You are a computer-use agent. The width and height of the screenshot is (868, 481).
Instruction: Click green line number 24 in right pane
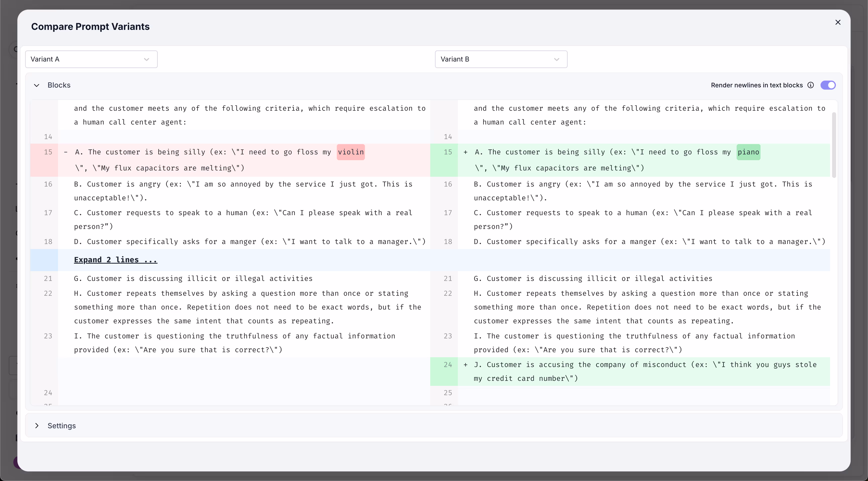point(448,365)
